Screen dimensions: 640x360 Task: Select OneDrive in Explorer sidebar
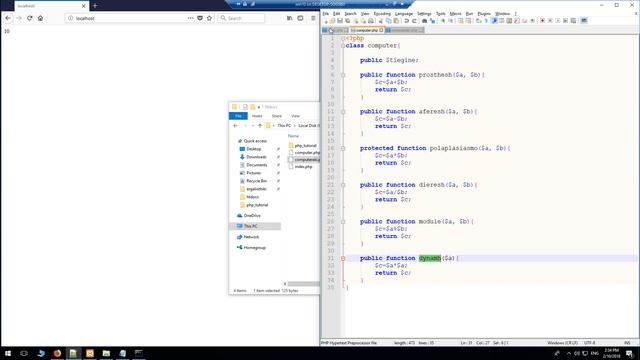[249, 216]
